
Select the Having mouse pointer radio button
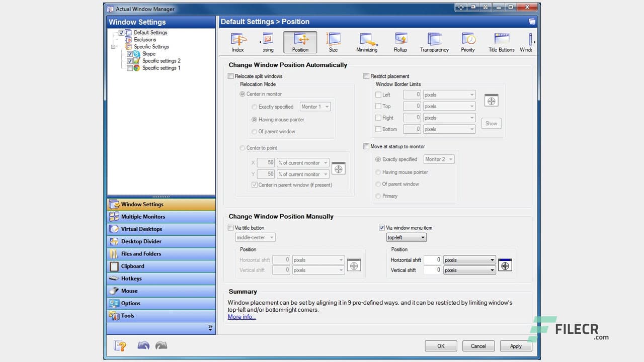(x=256, y=119)
